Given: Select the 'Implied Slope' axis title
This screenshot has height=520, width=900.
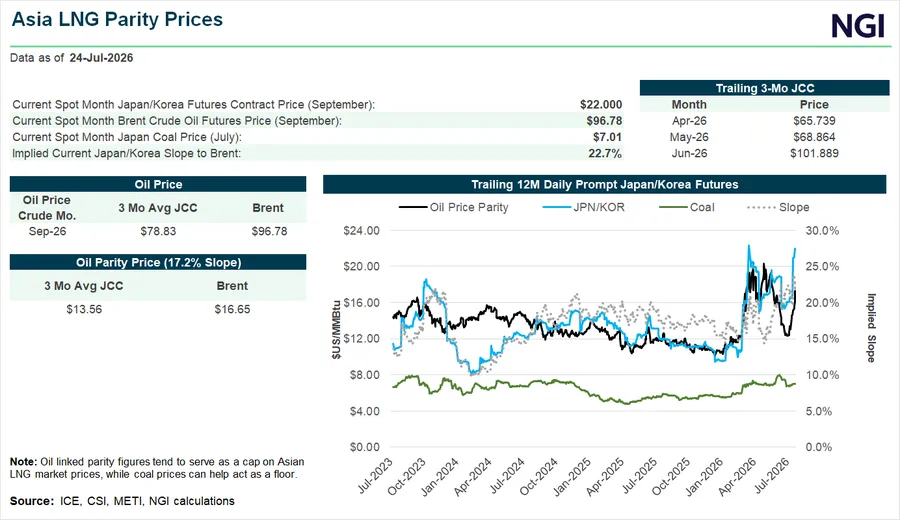Looking at the screenshot, I should coord(871,328).
